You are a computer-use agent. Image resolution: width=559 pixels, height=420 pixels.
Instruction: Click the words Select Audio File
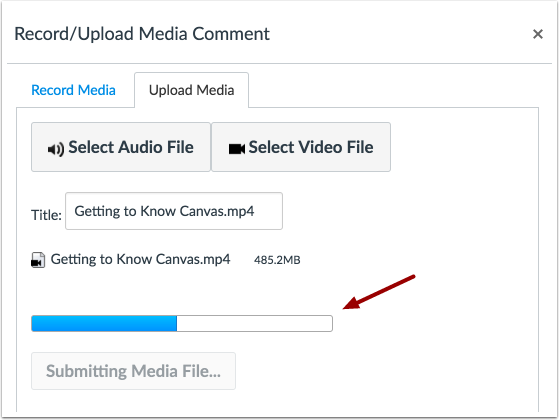click(131, 147)
